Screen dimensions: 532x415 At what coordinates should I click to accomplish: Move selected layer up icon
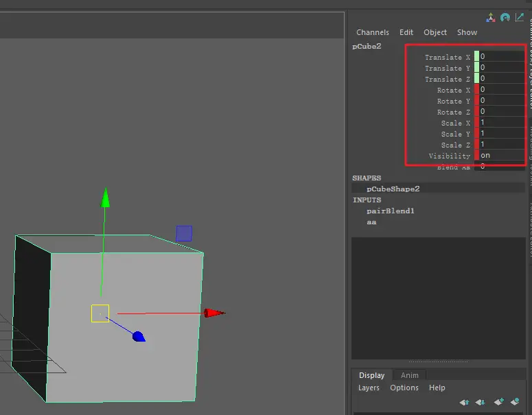(x=465, y=402)
